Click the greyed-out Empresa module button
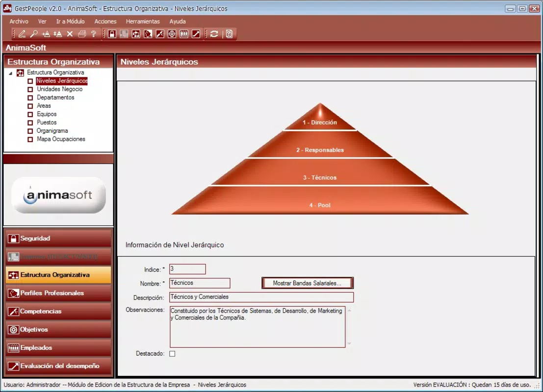The image size is (543, 392). (58, 257)
